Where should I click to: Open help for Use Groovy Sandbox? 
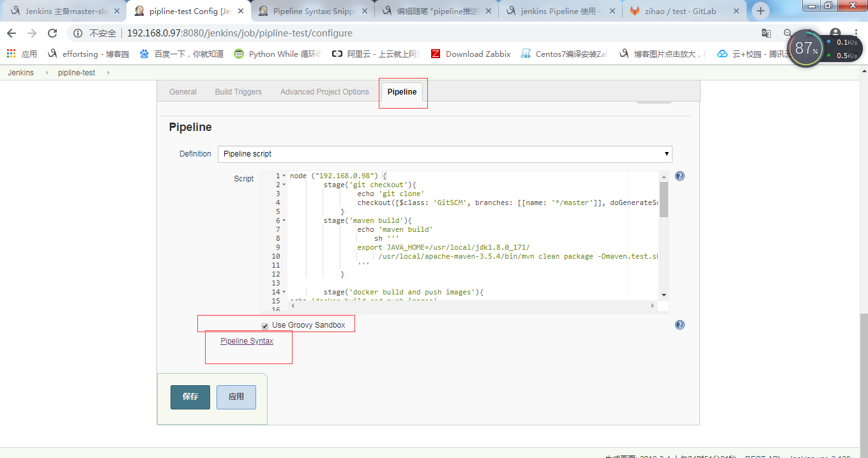[x=680, y=324]
